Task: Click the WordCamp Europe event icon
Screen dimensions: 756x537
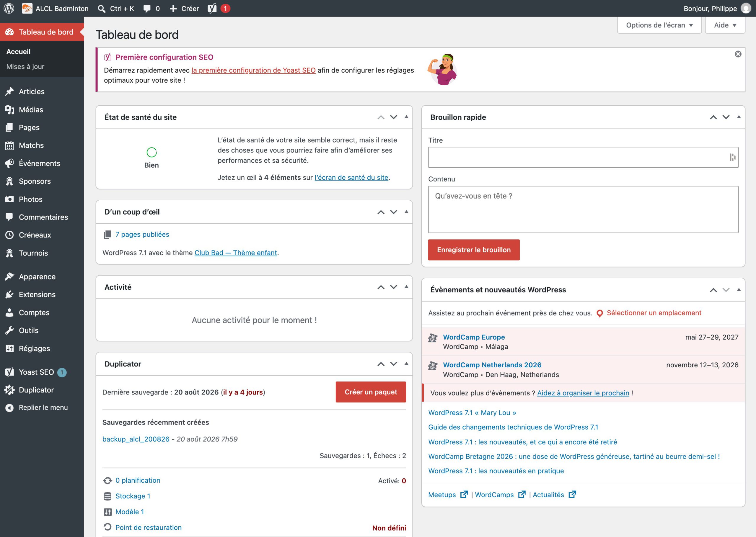Action: tap(433, 338)
